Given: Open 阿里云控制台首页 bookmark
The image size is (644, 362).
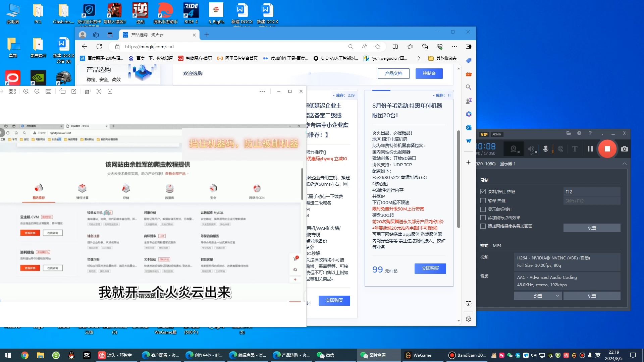Looking at the screenshot, I should [237, 58].
